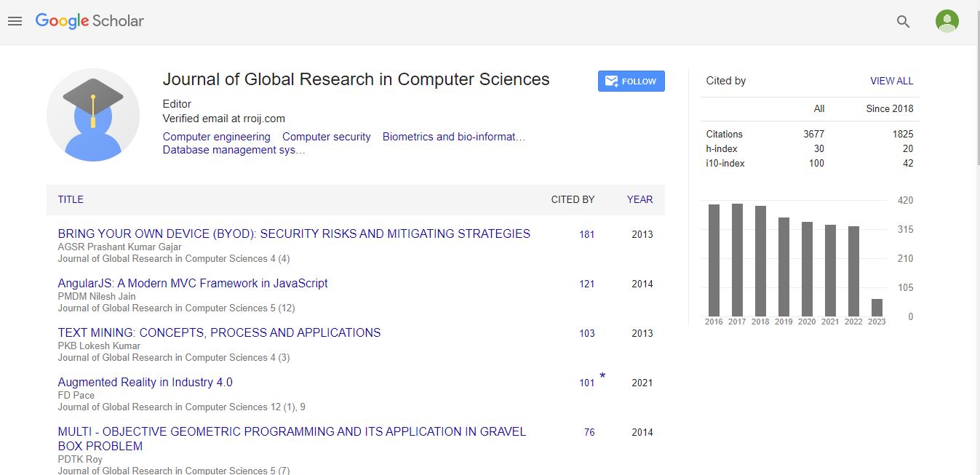The height and width of the screenshot is (475, 980).
Task: Open the account profile avatar
Action: [x=947, y=21]
